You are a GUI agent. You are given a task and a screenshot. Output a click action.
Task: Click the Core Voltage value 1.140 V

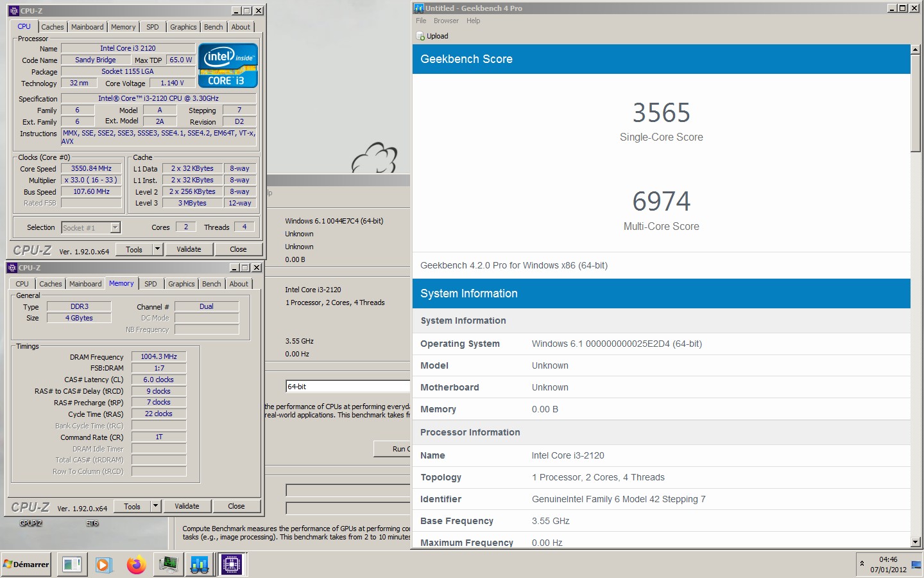coord(172,83)
